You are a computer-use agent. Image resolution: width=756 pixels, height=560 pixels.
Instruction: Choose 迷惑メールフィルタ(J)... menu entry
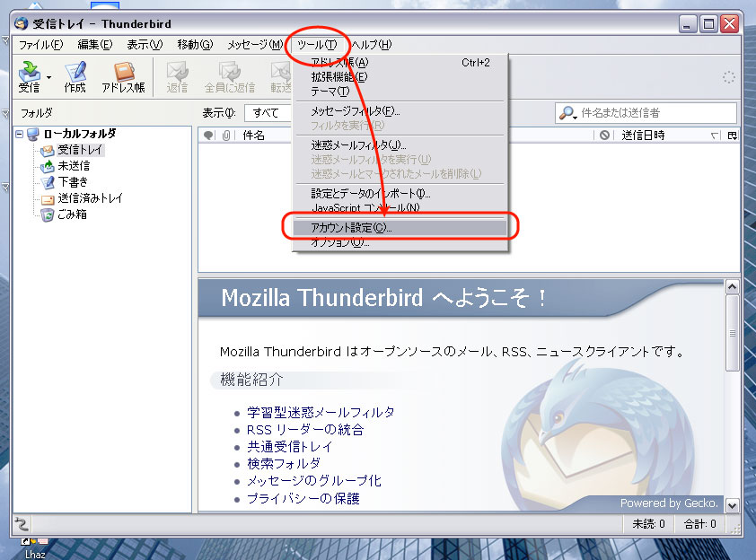point(400,145)
